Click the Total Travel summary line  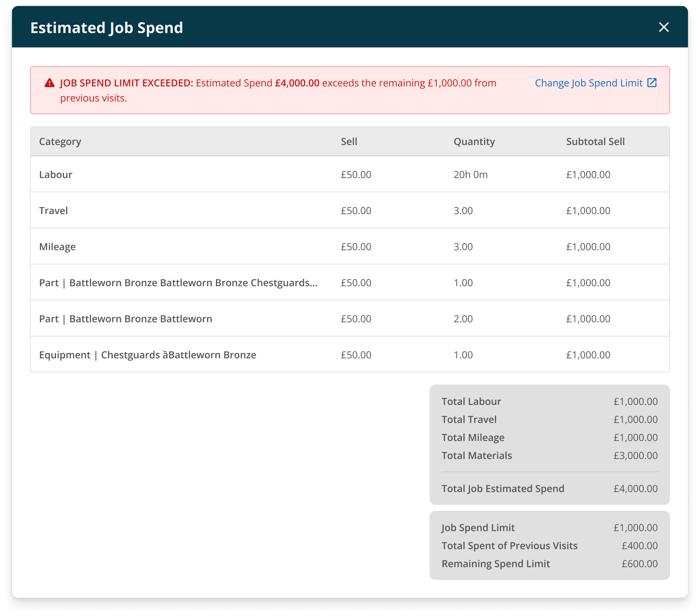click(x=549, y=420)
